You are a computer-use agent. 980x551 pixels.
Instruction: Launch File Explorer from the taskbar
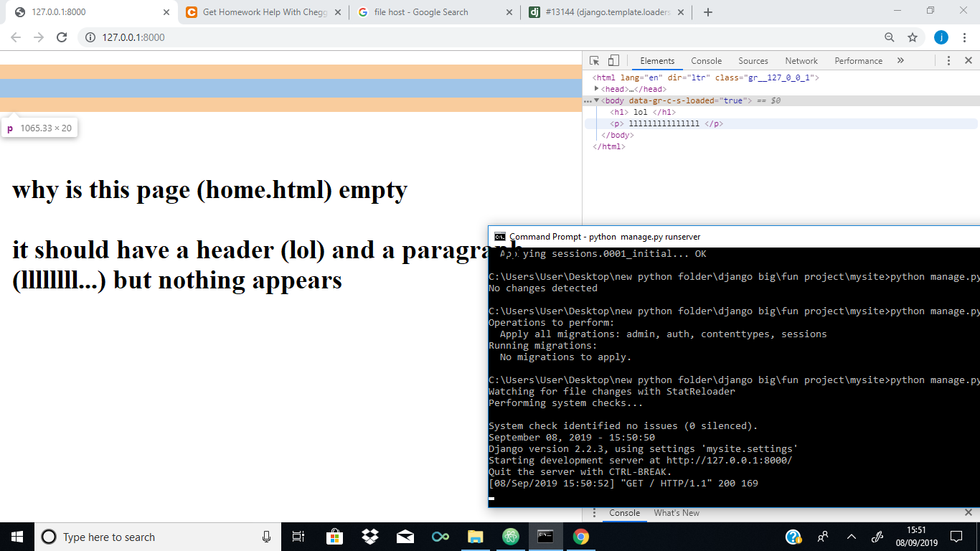tap(475, 537)
